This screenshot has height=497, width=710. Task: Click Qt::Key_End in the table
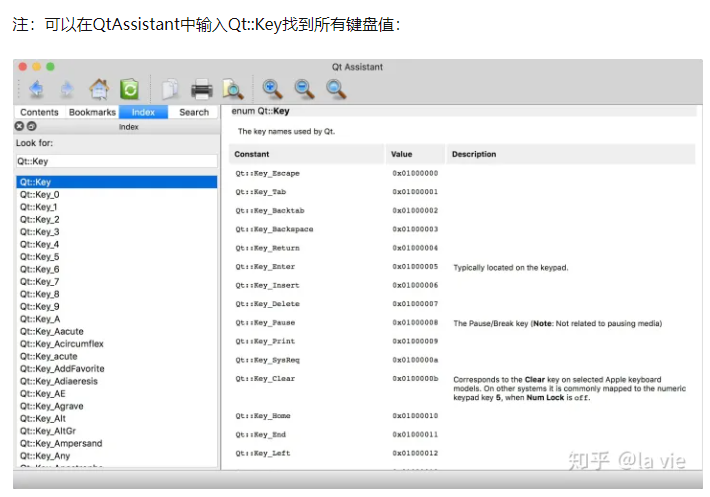click(x=261, y=435)
